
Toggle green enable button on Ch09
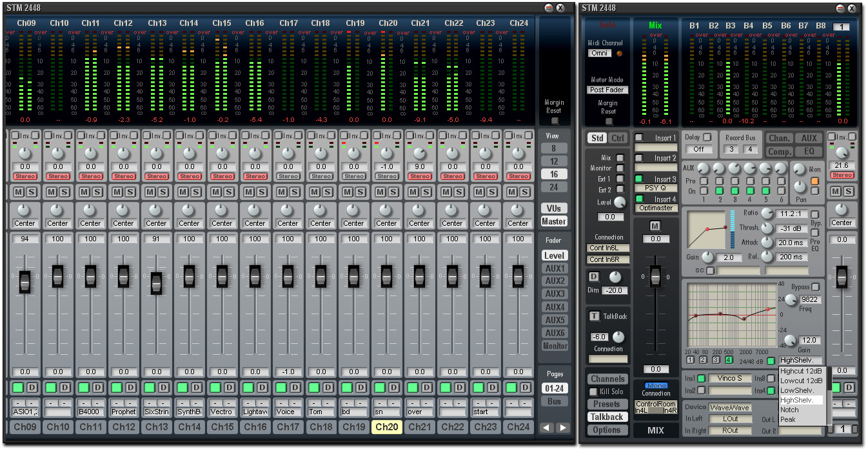click(18, 387)
